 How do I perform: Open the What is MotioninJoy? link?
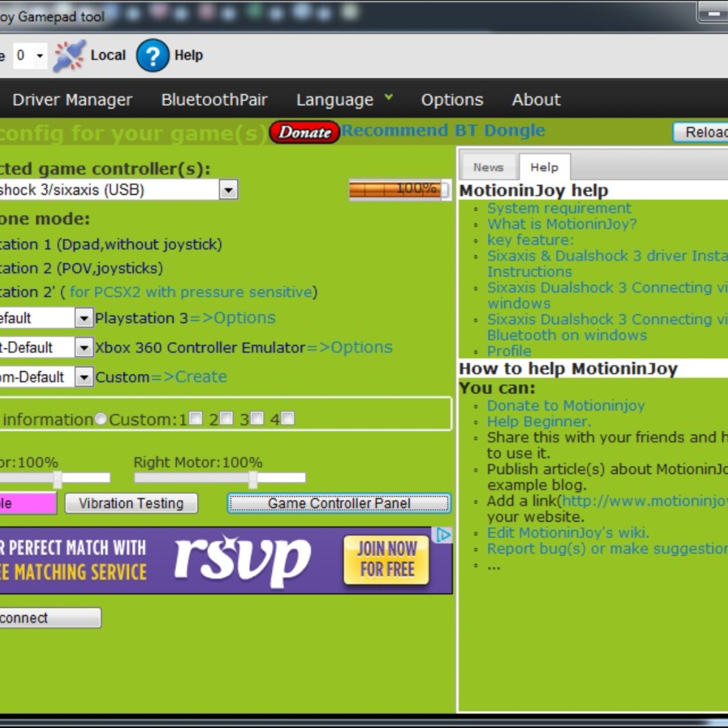(562, 224)
